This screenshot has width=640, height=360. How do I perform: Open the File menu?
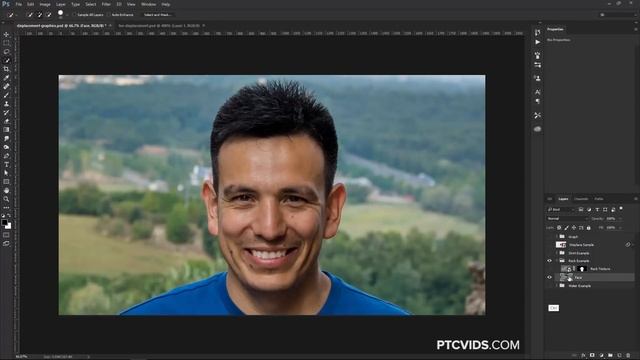[19, 4]
